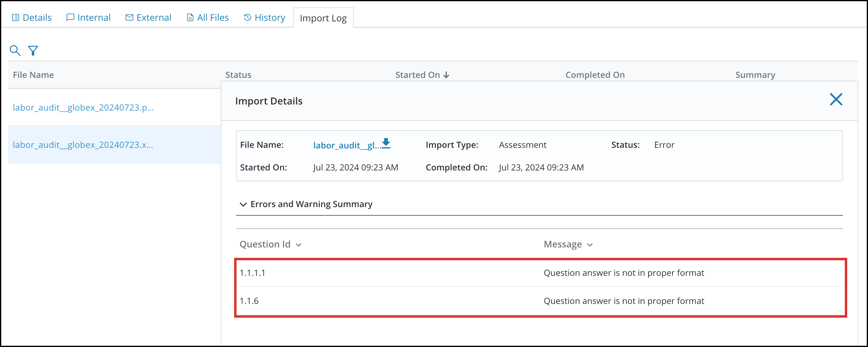Download the imported file via the download icon

click(386, 144)
